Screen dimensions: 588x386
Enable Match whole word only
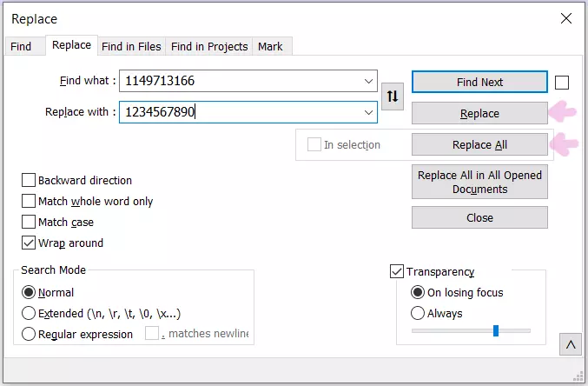pos(30,202)
